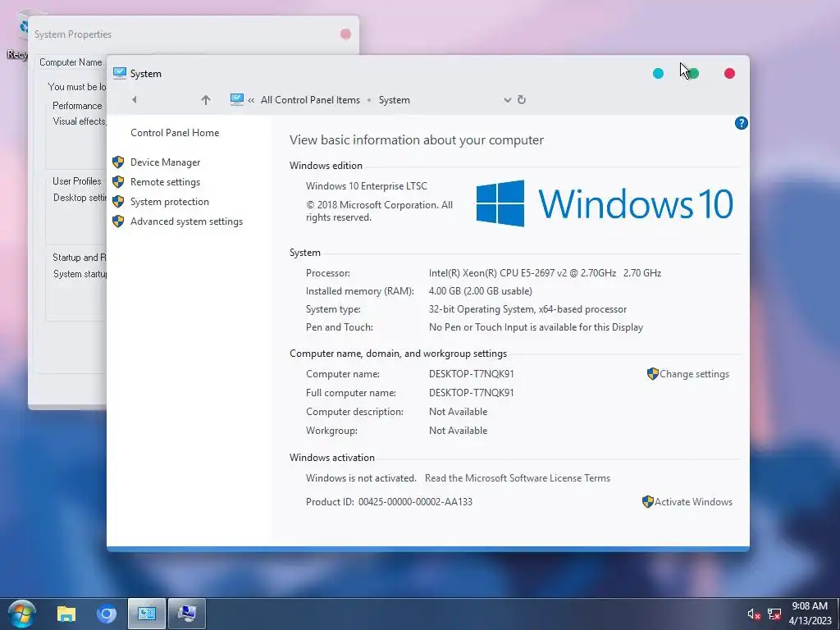Click the shield icon next to Activate Windows
The image size is (840, 630).
(x=648, y=502)
